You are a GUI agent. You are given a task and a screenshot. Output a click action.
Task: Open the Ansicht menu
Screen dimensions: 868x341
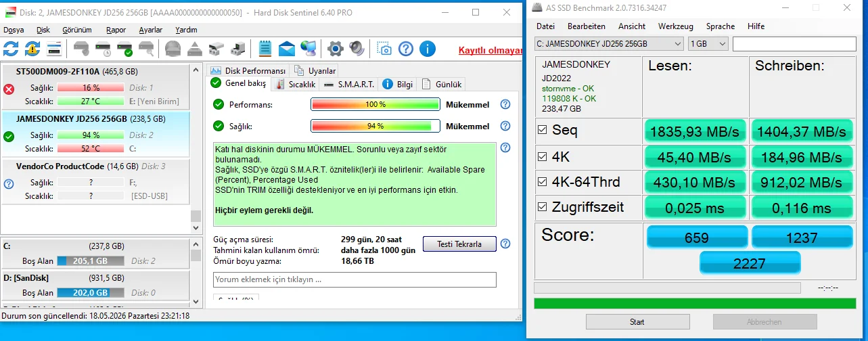pyautogui.click(x=632, y=26)
